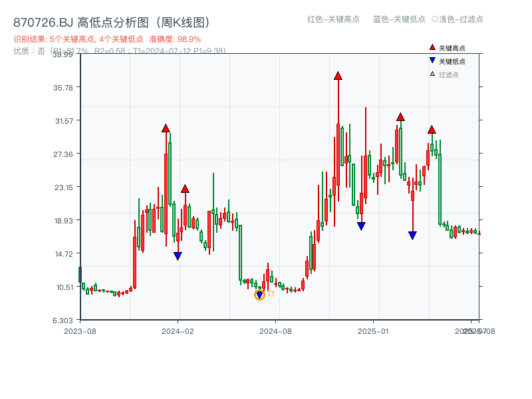Click the red triangle above the 2024-03 swing high
This screenshot has height=399, width=532.
coord(185,188)
